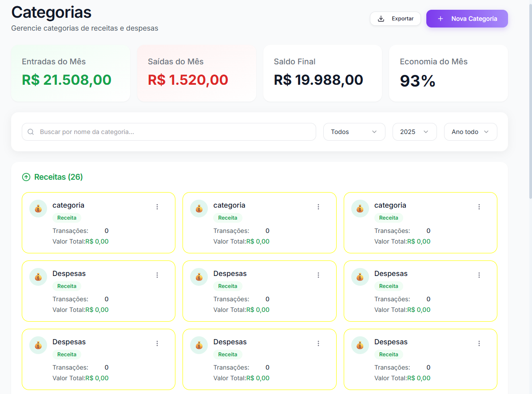This screenshot has width=532, height=394.
Task: Open the kebab menu on the middle Despesas card
Action: tap(318, 275)
